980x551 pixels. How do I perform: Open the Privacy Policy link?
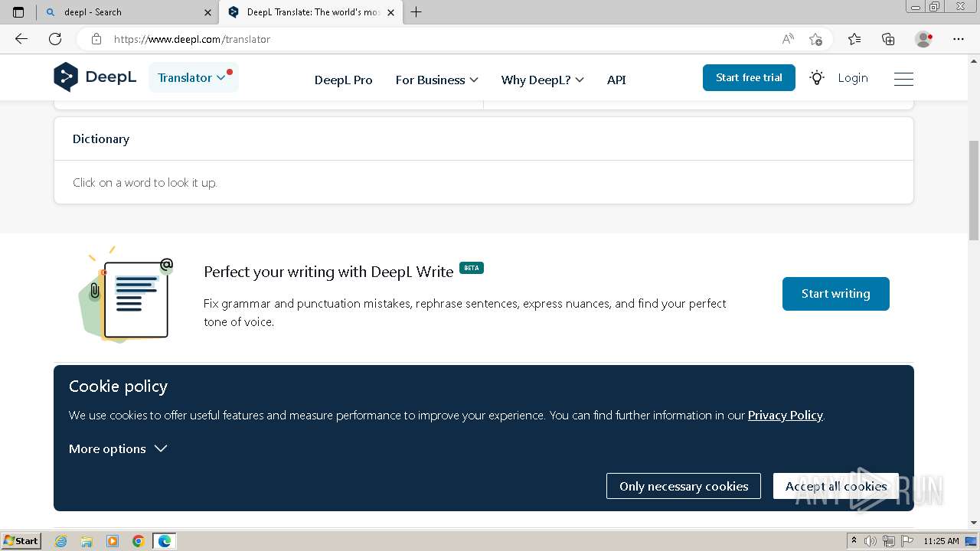[x=785, y=415]
